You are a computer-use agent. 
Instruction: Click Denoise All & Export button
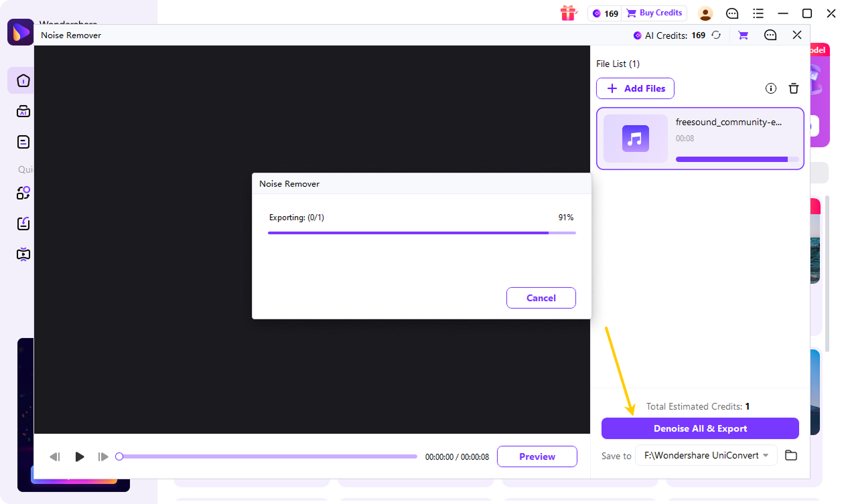[700, 428]
